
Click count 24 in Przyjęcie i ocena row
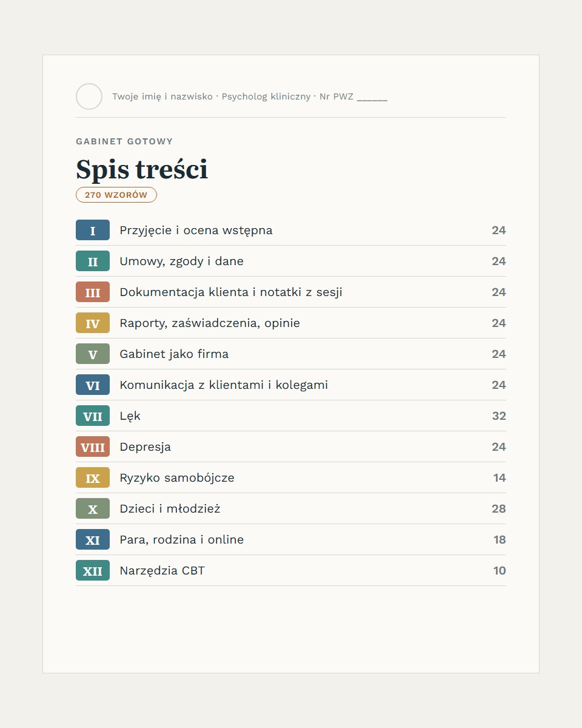499,230
